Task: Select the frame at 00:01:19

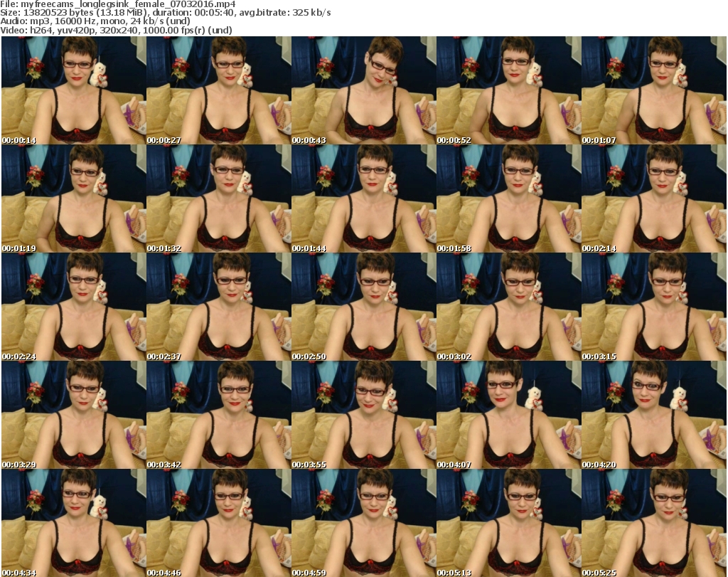Action: pos(74,198)
